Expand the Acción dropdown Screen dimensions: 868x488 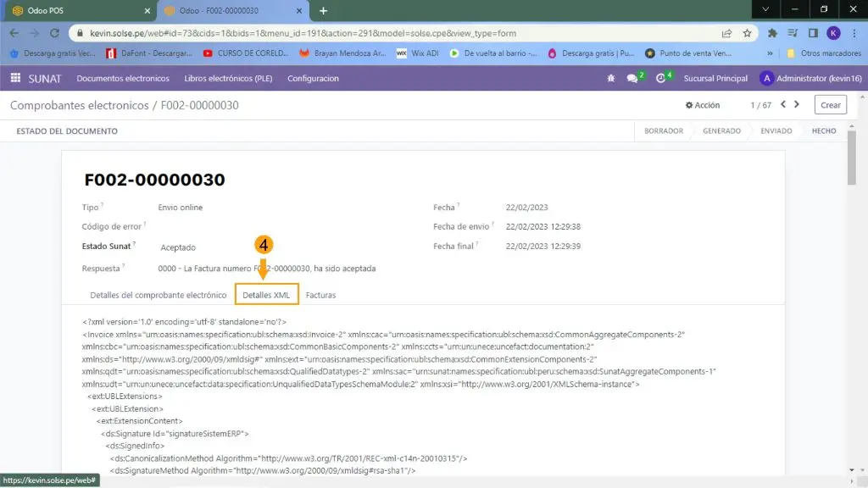point(703,105)
